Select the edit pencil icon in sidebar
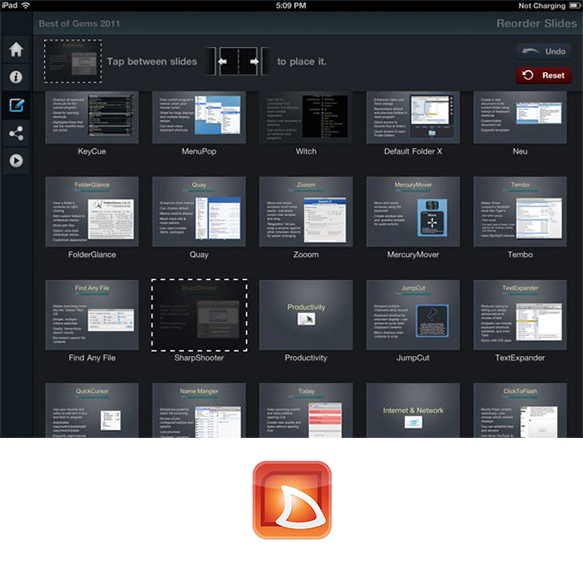This screenshot has width=583, height=562. click(x=16, y=105)
